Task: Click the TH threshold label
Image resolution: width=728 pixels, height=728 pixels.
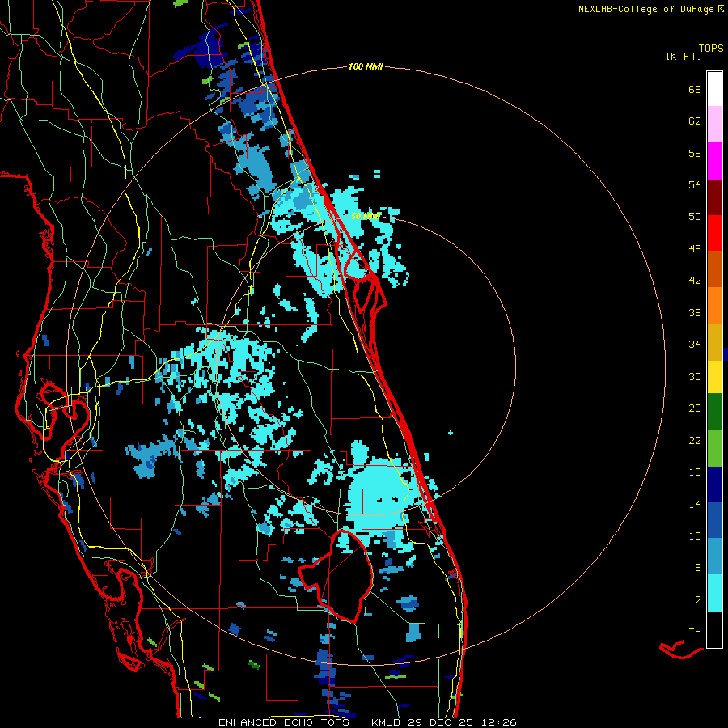Action: (695, 632)
